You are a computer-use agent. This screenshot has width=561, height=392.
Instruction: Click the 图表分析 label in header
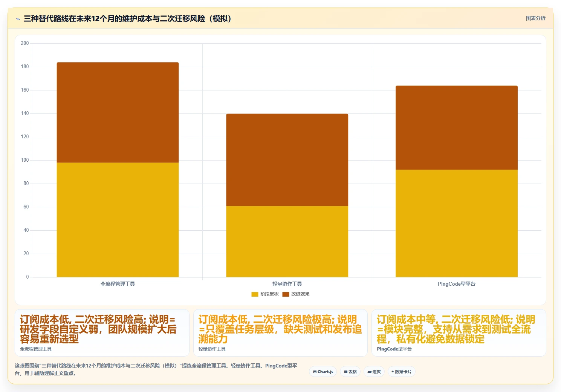(x=535, y=18)
